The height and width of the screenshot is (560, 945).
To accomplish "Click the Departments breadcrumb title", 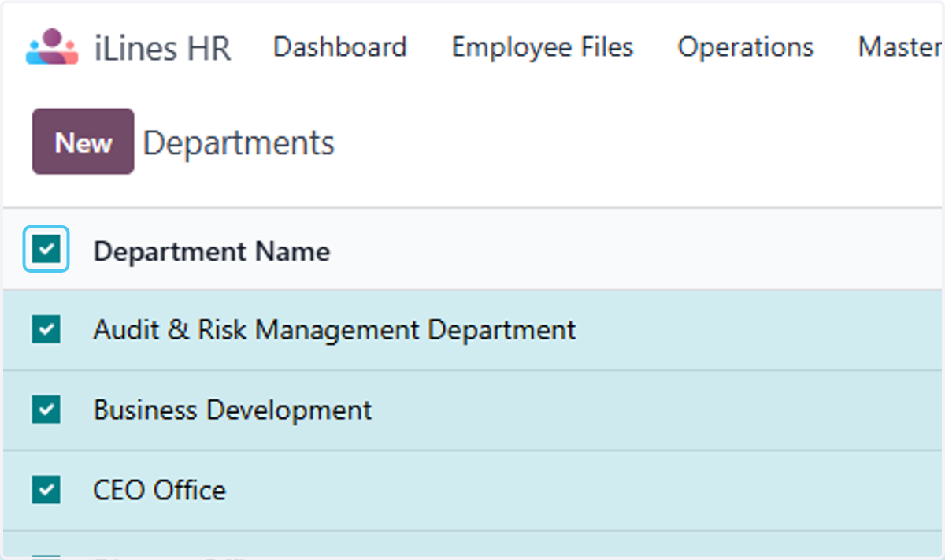I will 239,143.
